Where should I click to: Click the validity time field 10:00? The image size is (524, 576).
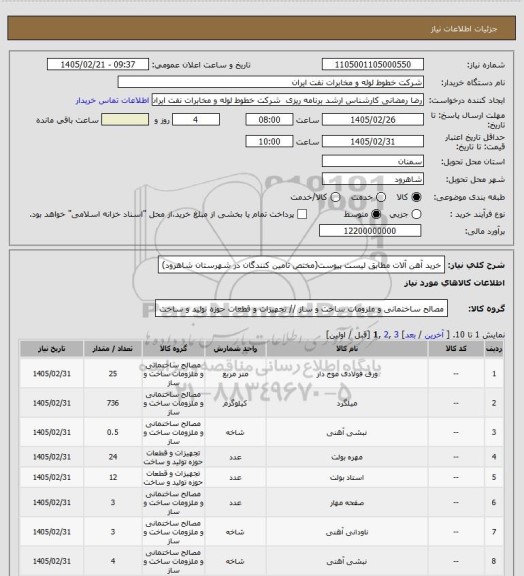(x=269, y=141)
